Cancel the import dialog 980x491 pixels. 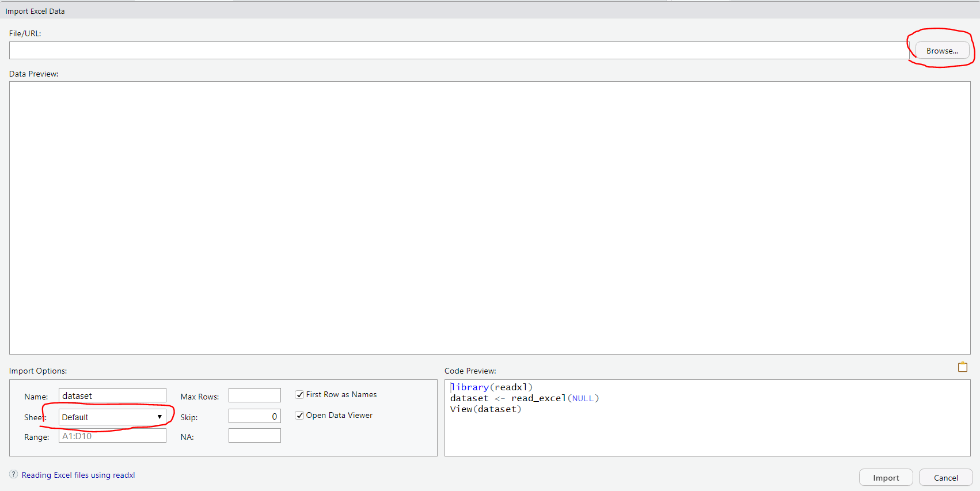click(945, 478)
